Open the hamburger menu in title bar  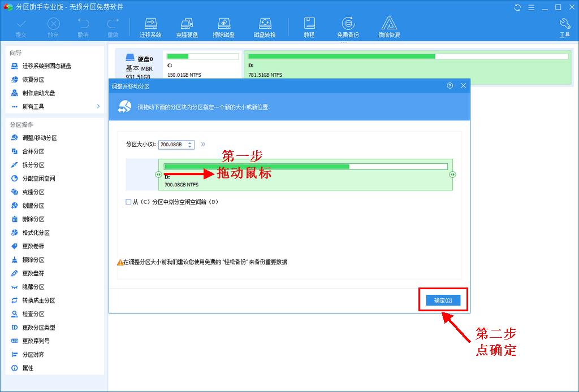[530, 7]
